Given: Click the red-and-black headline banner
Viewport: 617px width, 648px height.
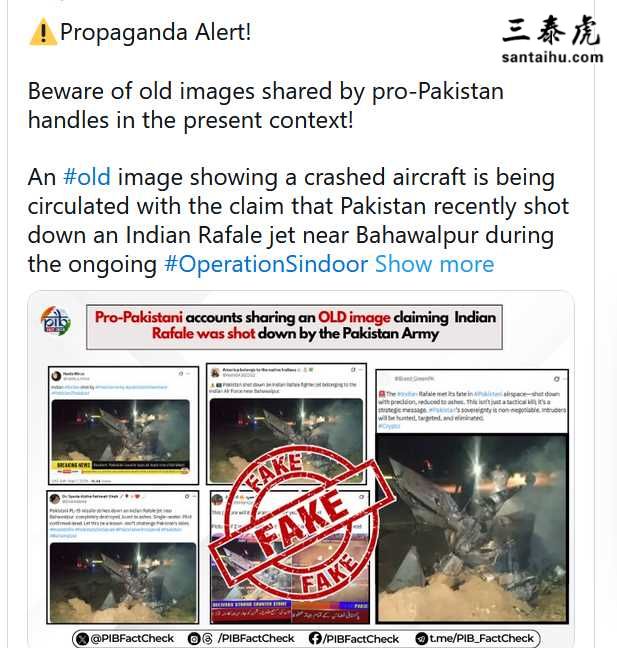Looking at the screenshot, I should pyautogui.click(x=294, y=327).
